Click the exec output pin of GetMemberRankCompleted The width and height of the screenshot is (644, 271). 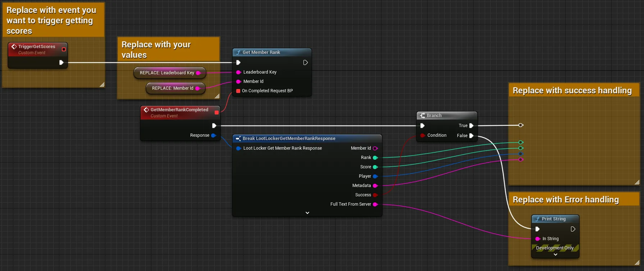214,126
